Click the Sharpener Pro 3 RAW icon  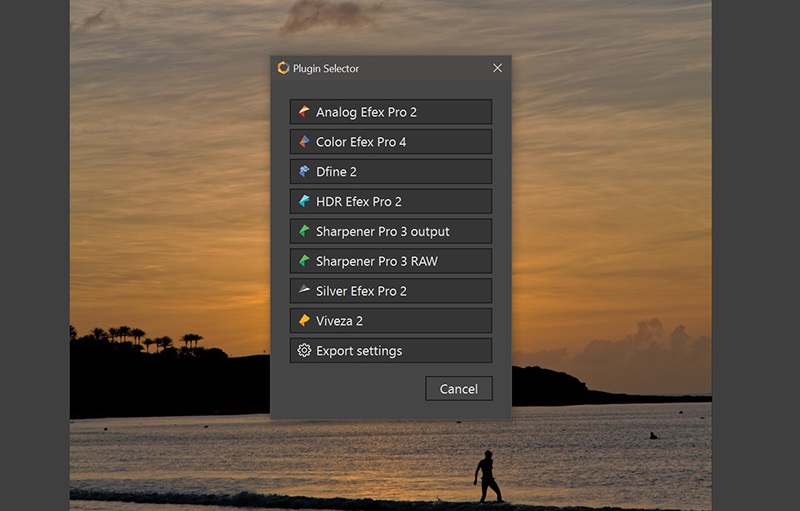pyautogui.click(x=304, y=262)
